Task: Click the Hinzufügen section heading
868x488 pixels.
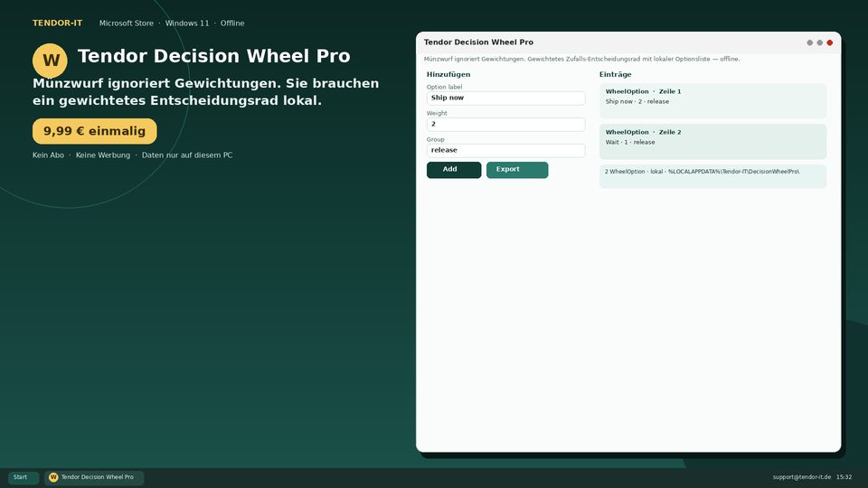Action: pyautogui.click(x=448, y=74)
